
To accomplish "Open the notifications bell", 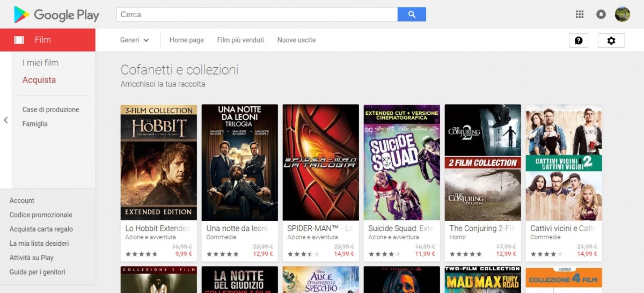I will 601,14.
